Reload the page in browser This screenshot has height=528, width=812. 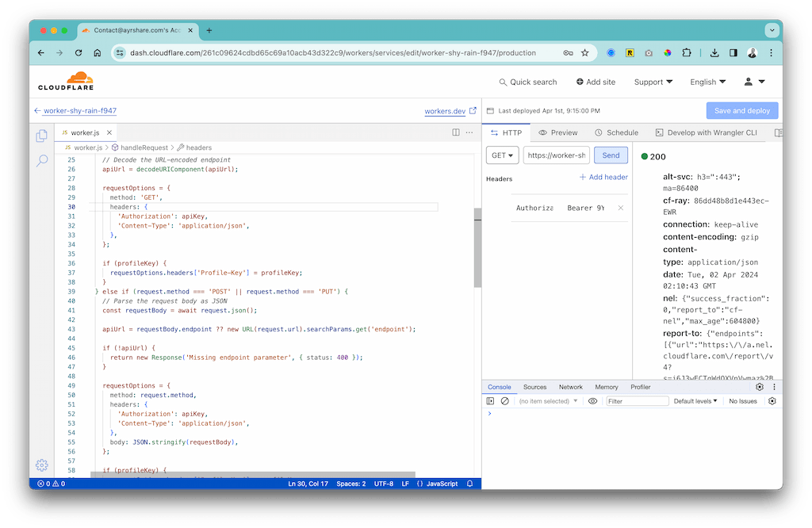pyautogui.click(x=79, y=53)
